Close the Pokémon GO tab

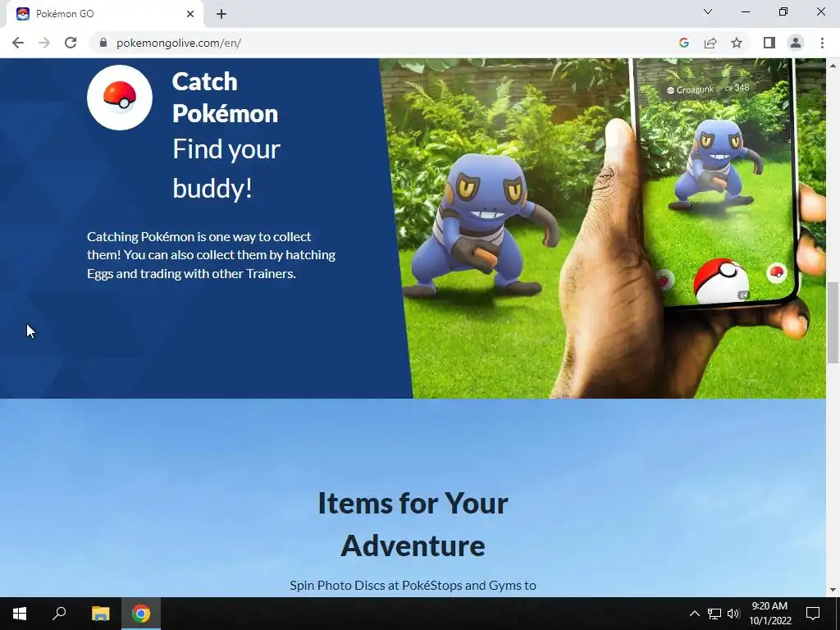[190, 14]
